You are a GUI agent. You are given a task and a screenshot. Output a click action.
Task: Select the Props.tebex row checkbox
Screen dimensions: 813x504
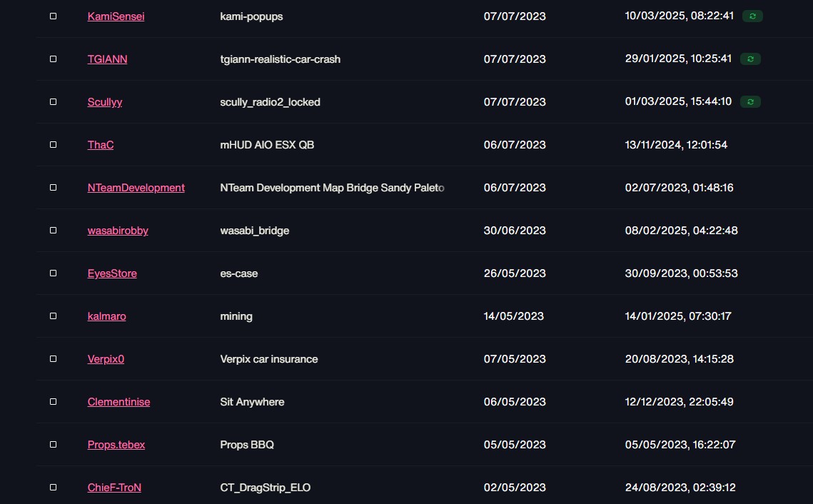[53, 444]
